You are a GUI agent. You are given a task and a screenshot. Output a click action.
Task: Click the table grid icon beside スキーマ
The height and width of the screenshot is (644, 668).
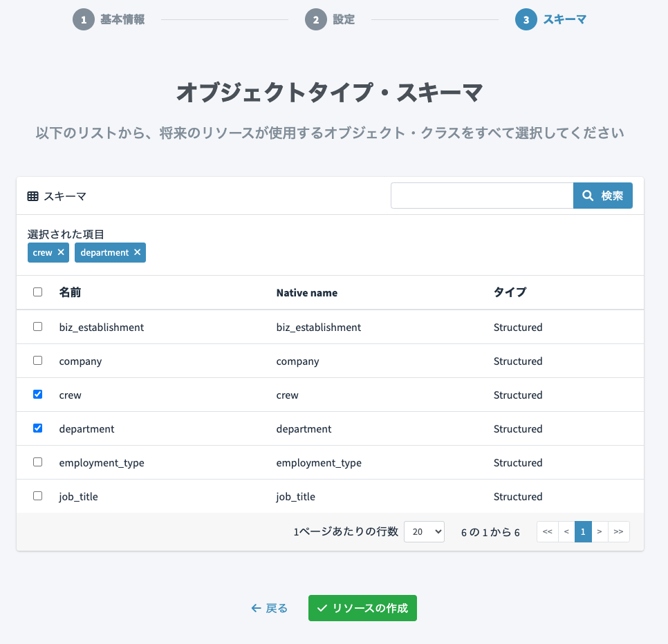[33, 196]
